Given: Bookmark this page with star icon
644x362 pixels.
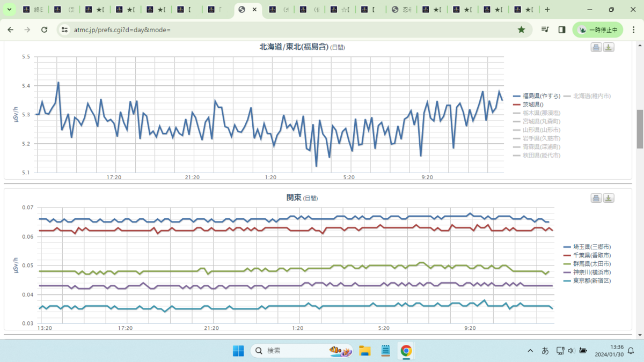Looking at the screenshot, I should tap(521, 30).
